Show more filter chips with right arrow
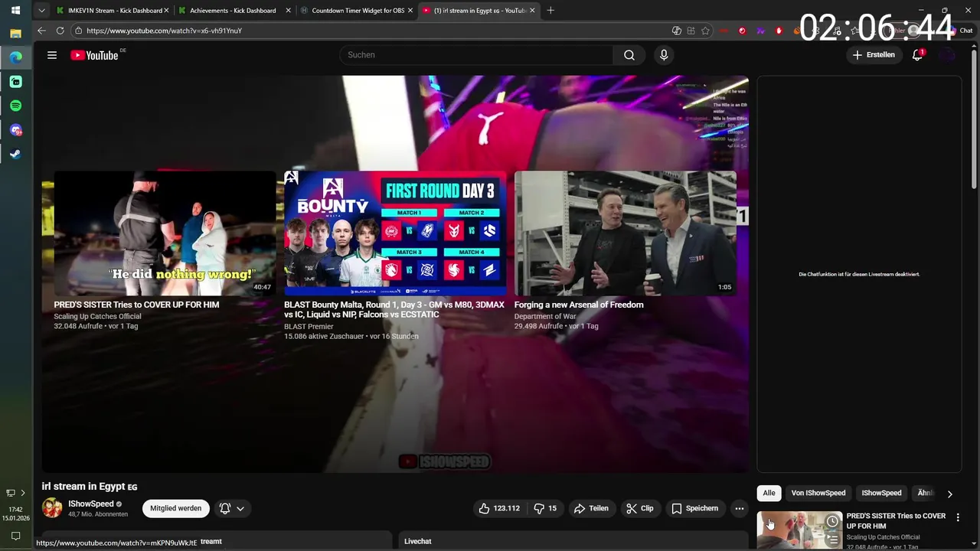The width and height of the screenshot is (980, 551). point(949,494)
